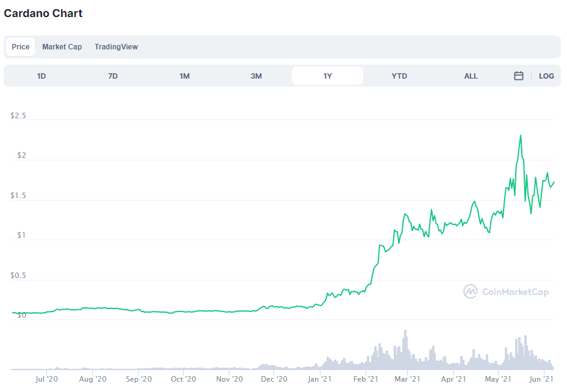Click the $2.5 y-axis label
This screenshot has width=567, height=392.
[18, 116]
